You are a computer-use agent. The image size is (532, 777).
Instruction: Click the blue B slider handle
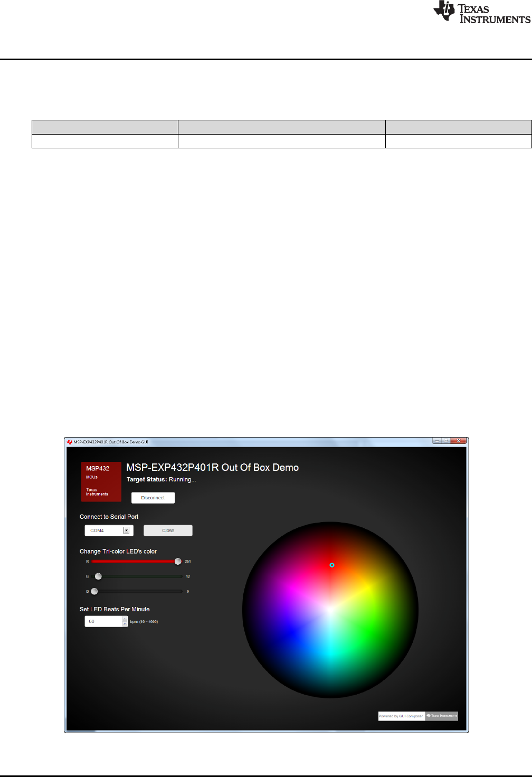(x=94, y=591)
